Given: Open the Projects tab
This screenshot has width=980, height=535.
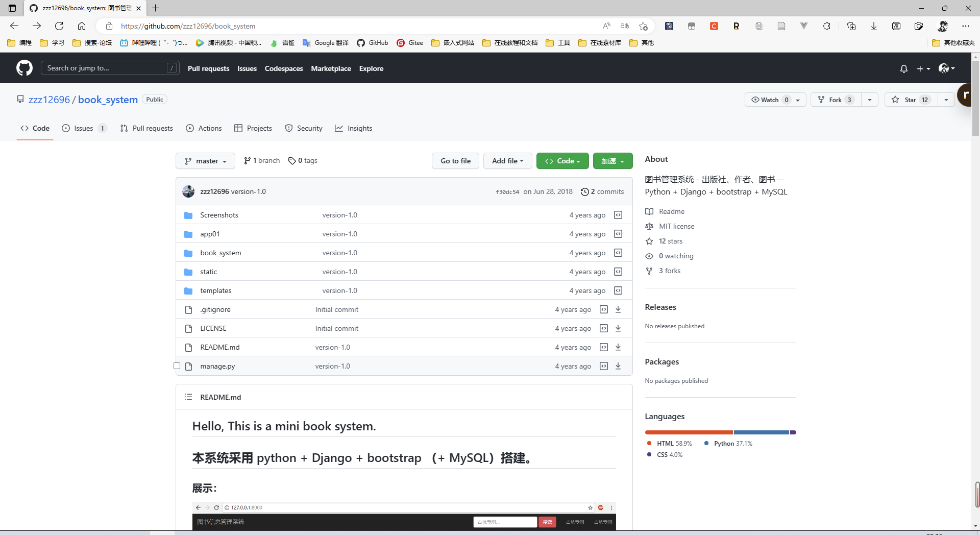Looking at the screenshot, I should [x=253, y=128].
